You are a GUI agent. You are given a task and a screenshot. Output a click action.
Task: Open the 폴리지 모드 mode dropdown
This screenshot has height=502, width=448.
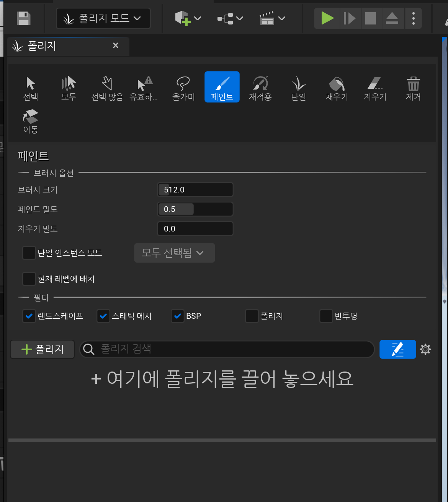pos(103,18)
